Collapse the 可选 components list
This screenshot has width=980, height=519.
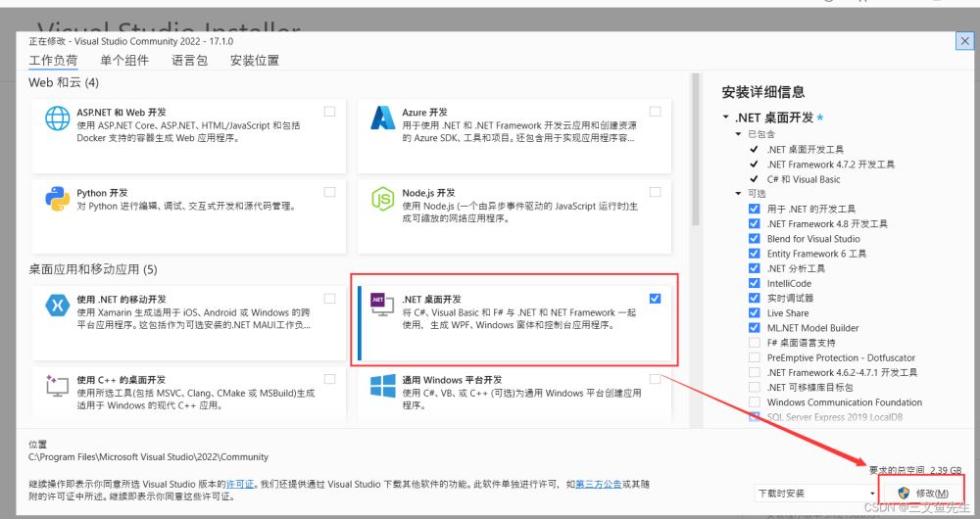pos(739,194)
